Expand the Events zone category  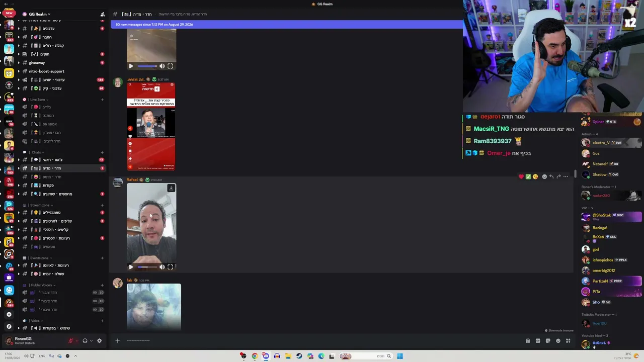click(39, 258)
